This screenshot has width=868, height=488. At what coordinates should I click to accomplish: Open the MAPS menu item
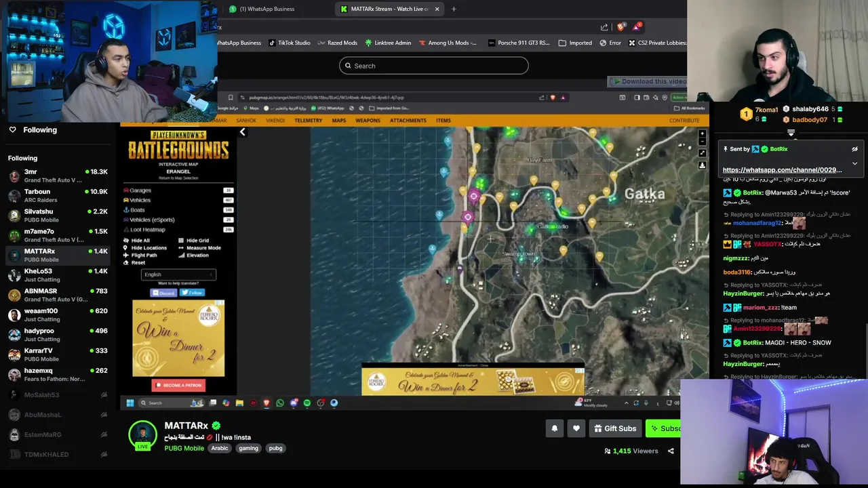coord(339,121)
